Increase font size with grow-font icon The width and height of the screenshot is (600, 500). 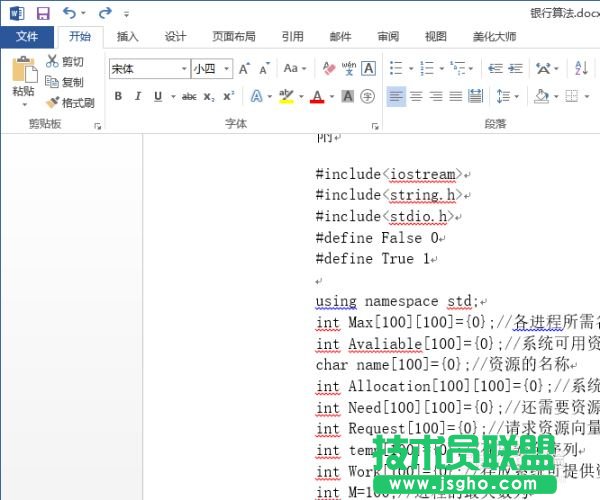click(244, 69)
